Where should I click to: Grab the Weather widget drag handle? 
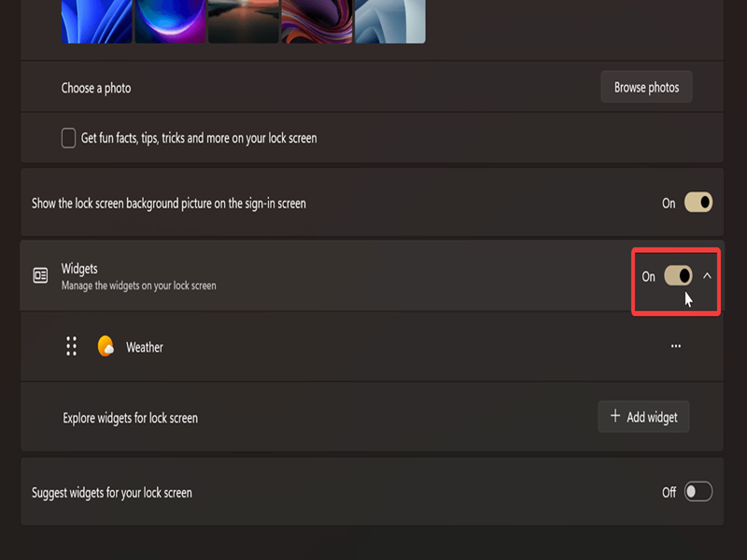point(71,347)
